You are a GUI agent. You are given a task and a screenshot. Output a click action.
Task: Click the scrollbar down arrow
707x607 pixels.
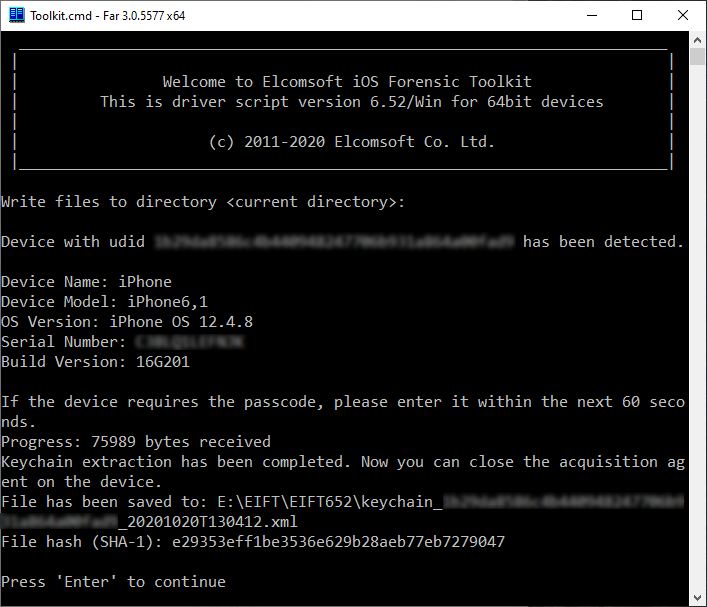point(697,598)
